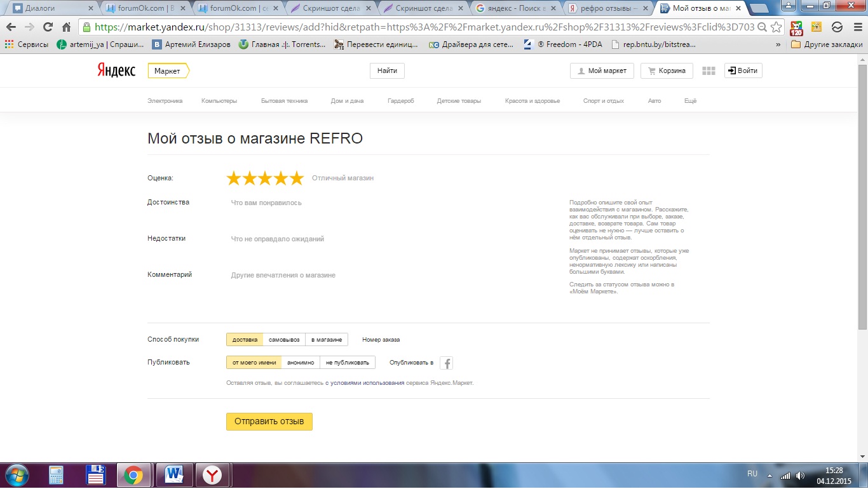Click the 'Найти' search button

[x=387, y=71]
